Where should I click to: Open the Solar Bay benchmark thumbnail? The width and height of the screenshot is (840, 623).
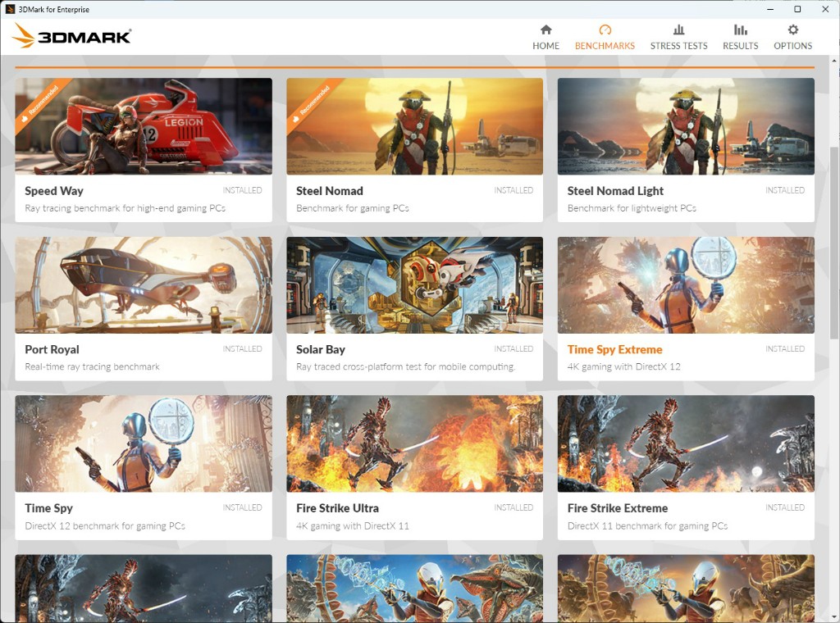(414, 284)
